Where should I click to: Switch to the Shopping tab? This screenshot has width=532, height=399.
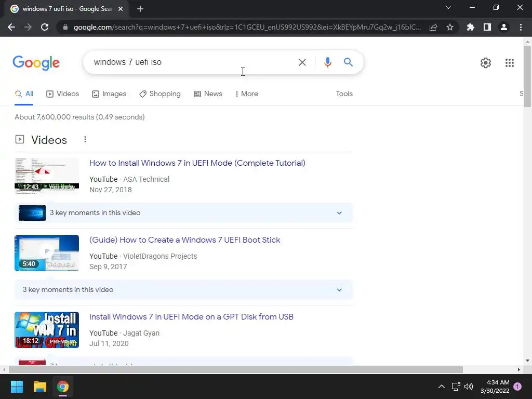tap(160, 94)
